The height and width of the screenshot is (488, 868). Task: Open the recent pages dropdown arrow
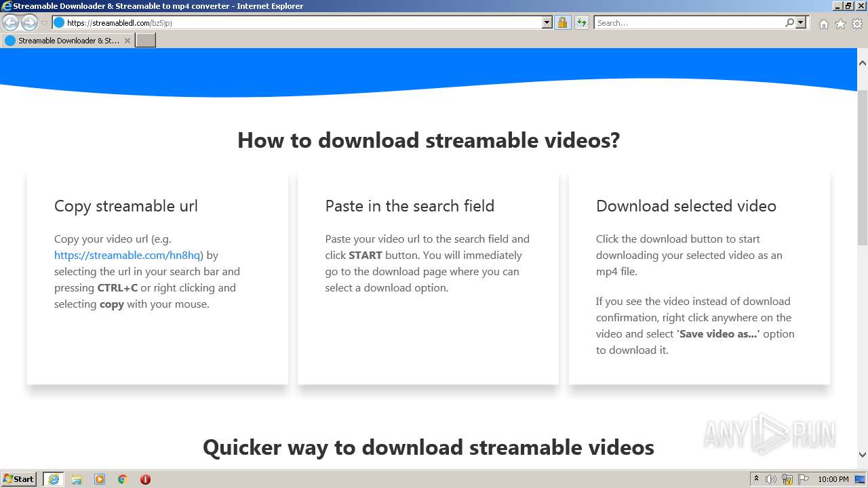[x=45, y=23]
